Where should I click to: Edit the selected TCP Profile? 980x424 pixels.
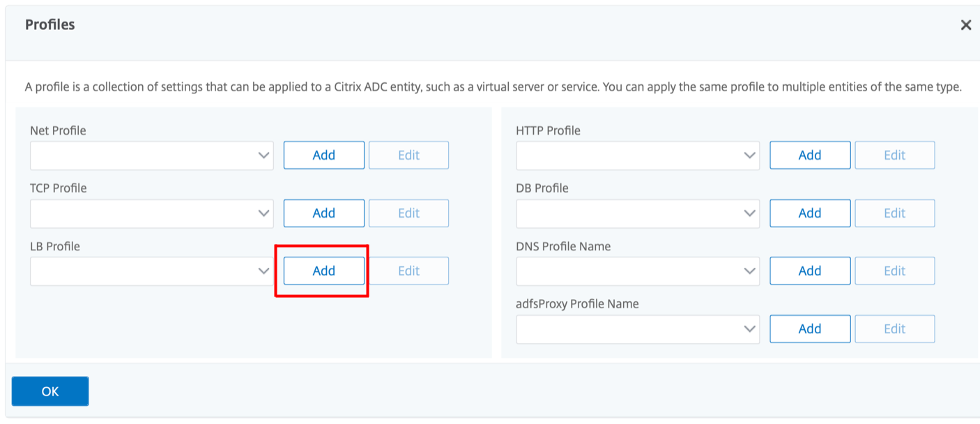(408, 213)
